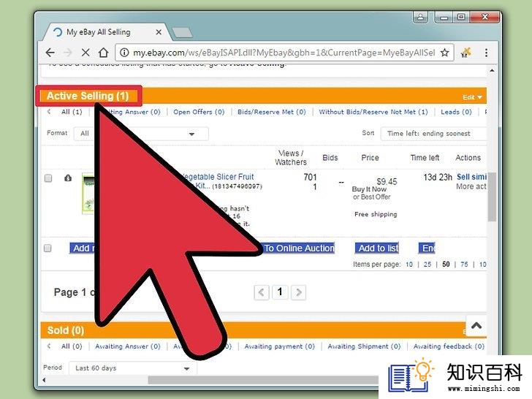Close the My eBay All Selling tab
Screen dimensions: 532x399
pos(159,32)
